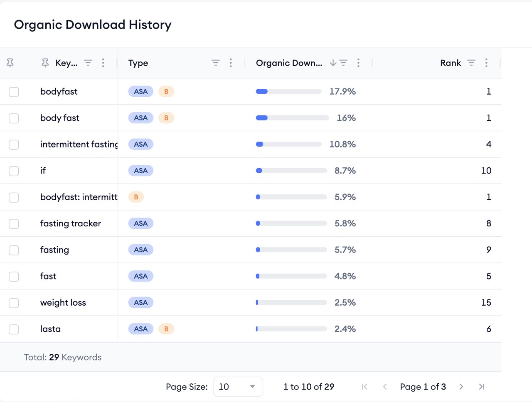Click the keyword lasta
Viewport: 532px width, 402px height.
click(50, 329)
